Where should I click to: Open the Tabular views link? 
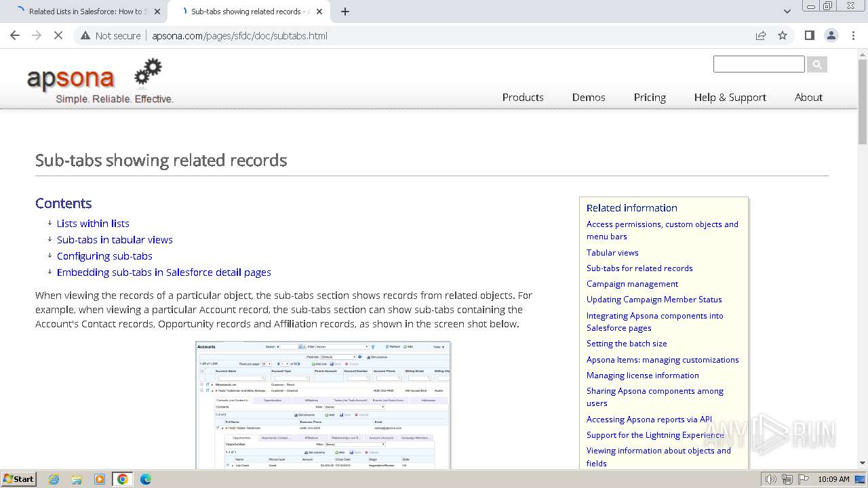pos(612,252)
